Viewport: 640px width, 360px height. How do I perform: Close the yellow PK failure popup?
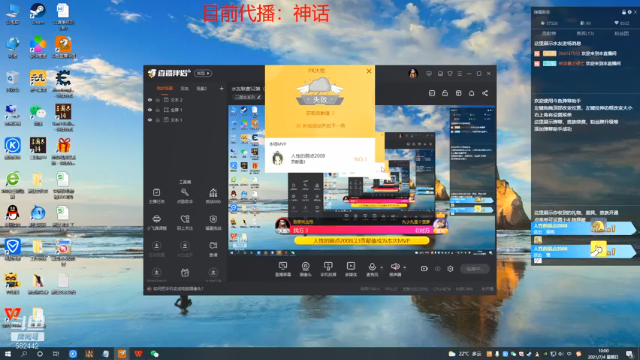[x=369, y=71]
